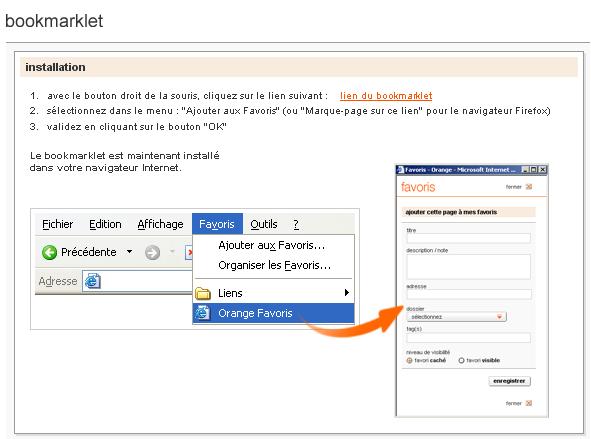The height and width of the screenshot is (439, 591).
Task: Click the bottom fermer close icon
Action: 529,403
